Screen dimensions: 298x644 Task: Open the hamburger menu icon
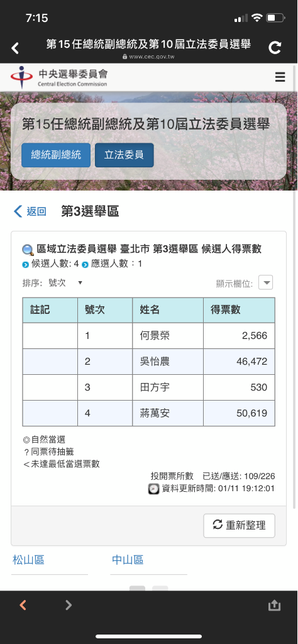point(280,77)
